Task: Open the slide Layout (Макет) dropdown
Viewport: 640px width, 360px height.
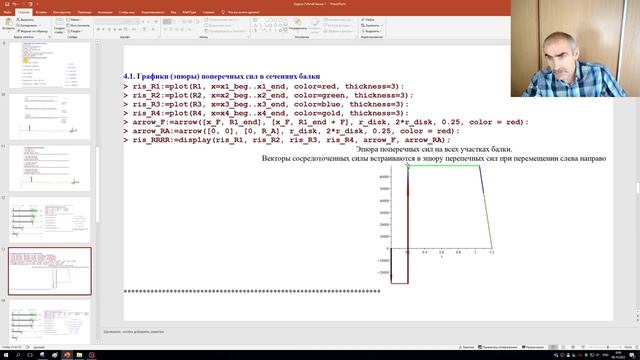Action: (74, 20)
